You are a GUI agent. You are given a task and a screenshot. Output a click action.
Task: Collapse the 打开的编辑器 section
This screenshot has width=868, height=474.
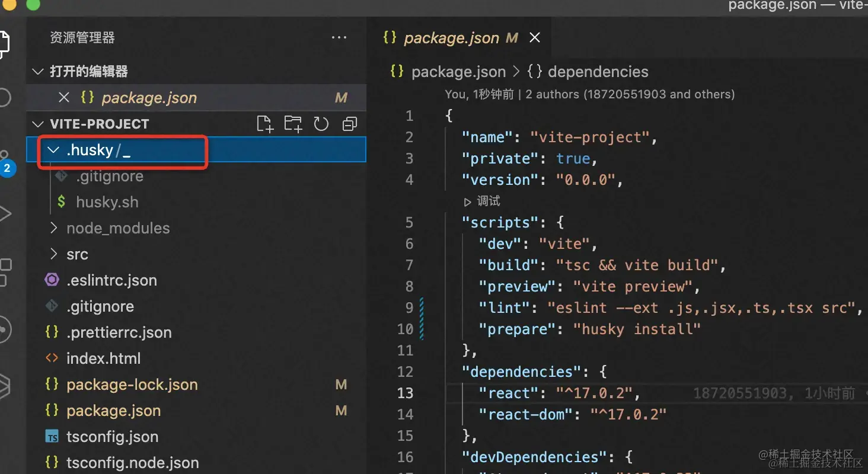[x=39, y=72]
